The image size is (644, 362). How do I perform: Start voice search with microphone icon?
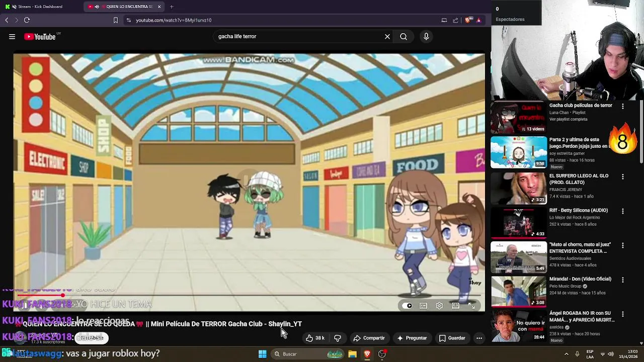426,37
